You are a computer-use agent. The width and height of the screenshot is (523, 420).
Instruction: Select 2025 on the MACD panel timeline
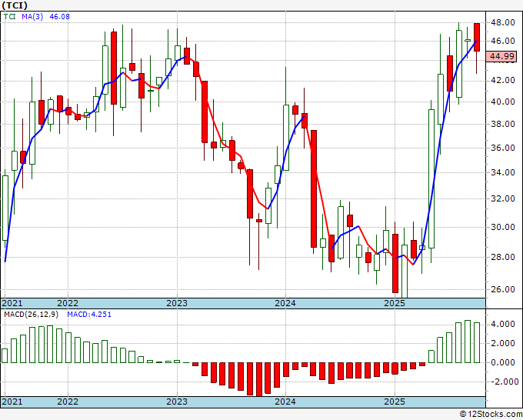point(395,402)
